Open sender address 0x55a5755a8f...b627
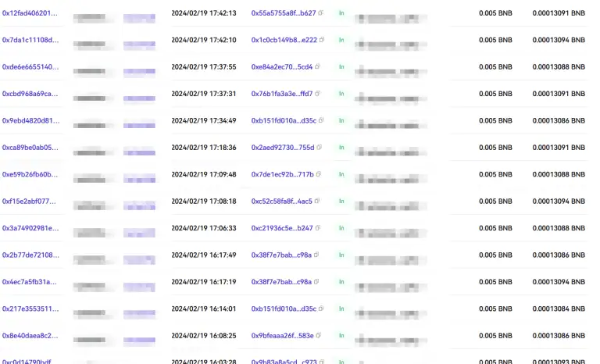Screen dimensions: 600x364 point(283,13)
